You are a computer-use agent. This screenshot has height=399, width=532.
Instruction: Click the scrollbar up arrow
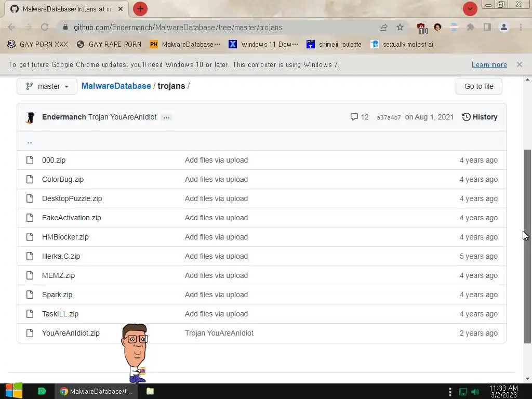tap(527, 79)
